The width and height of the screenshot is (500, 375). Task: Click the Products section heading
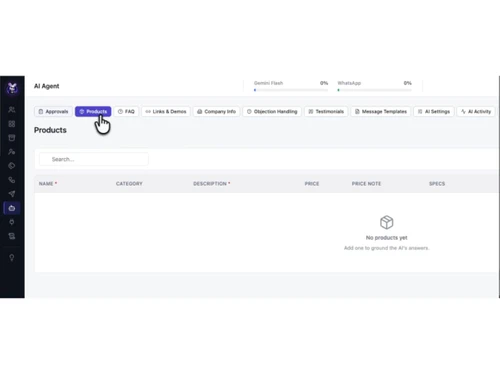[x=50, y=130]
